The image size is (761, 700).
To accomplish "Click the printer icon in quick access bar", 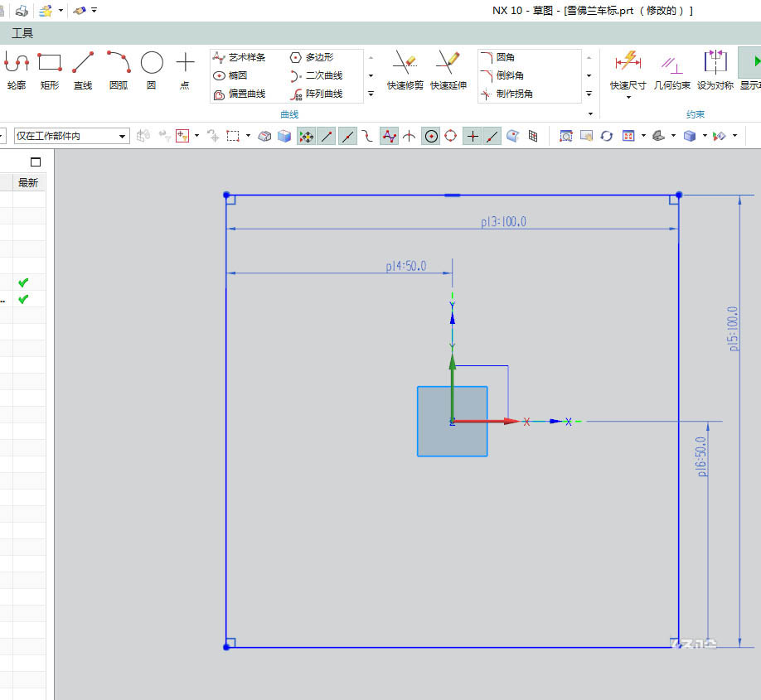I will [22, 10].
